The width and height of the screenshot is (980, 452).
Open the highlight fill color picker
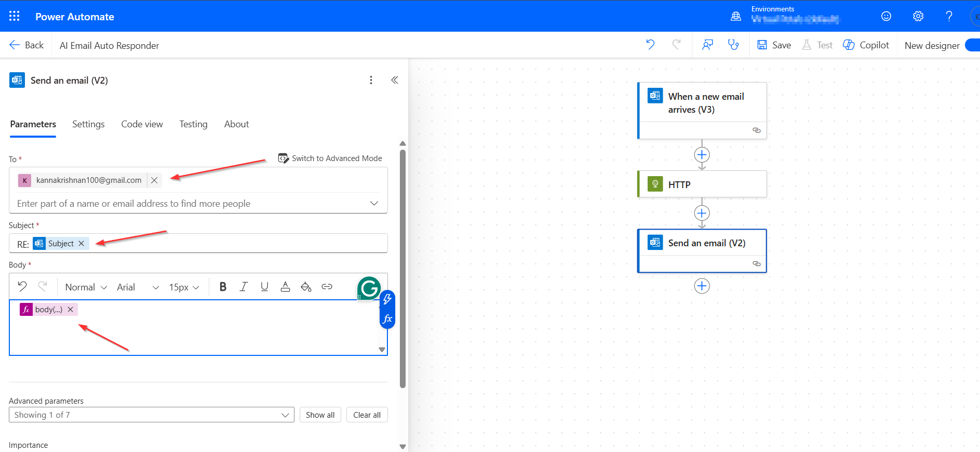(306, 287)
